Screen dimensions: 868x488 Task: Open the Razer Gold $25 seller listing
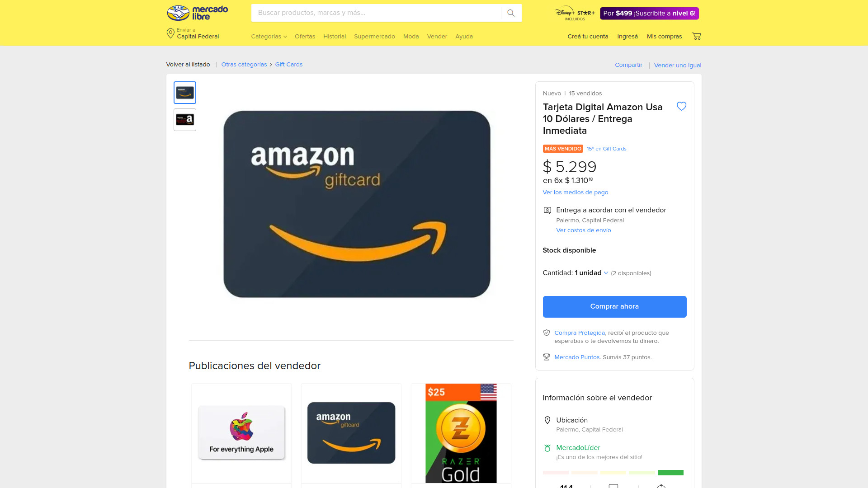point(461,433)
